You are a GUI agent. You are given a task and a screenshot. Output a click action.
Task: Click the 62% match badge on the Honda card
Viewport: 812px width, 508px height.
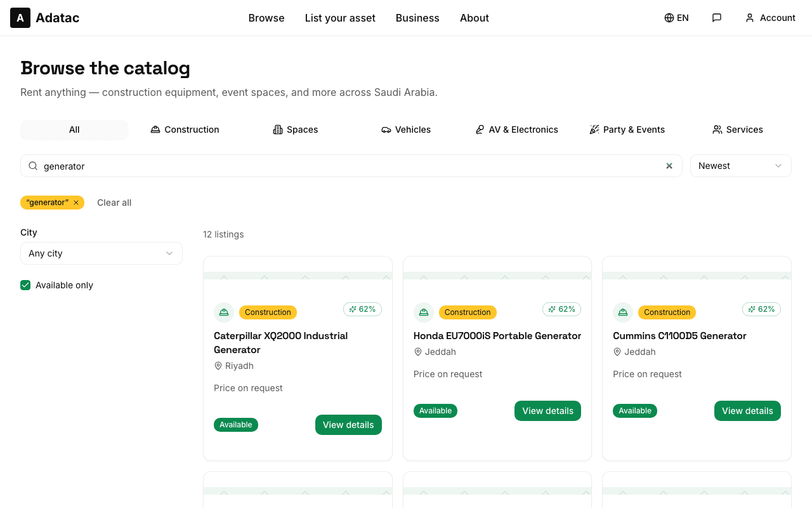point(561,309)
